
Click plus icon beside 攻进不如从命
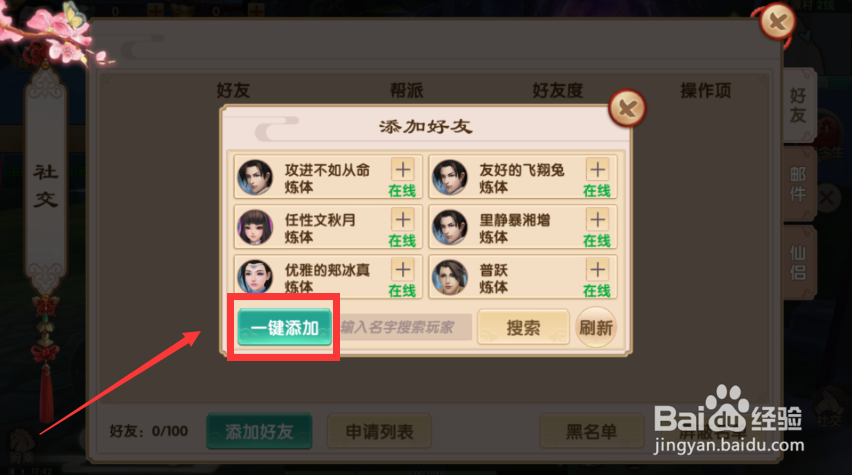pyautogui.click(x=403, y=170)
